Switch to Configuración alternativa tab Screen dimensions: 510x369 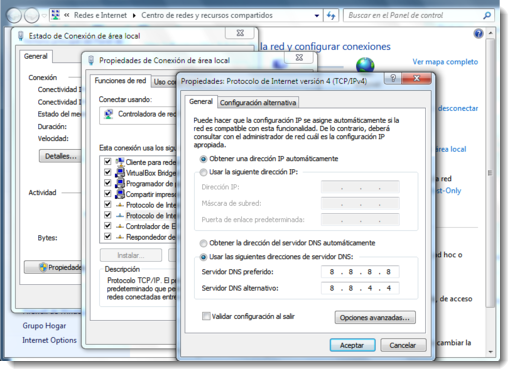click(x=258, y=103)
